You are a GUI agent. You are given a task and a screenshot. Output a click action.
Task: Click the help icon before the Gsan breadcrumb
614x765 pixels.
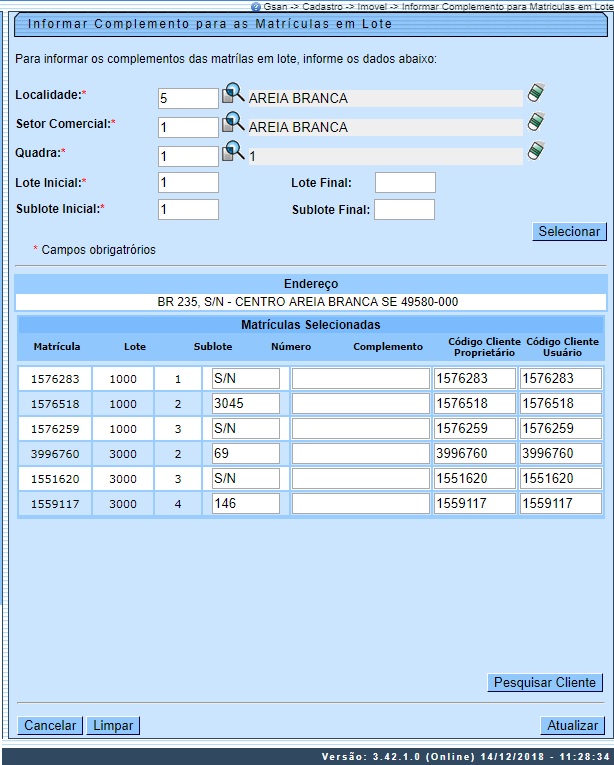pos(256,6)
